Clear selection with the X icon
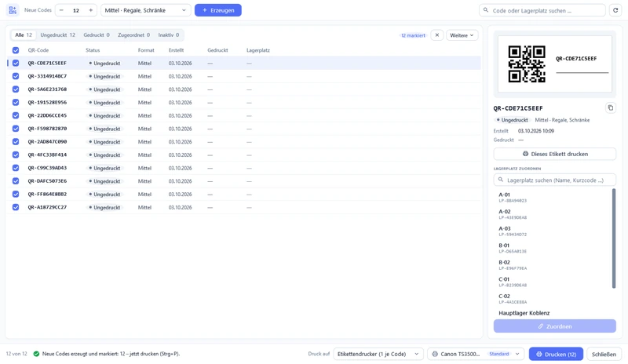628x364 pixels. pos(437,35)
